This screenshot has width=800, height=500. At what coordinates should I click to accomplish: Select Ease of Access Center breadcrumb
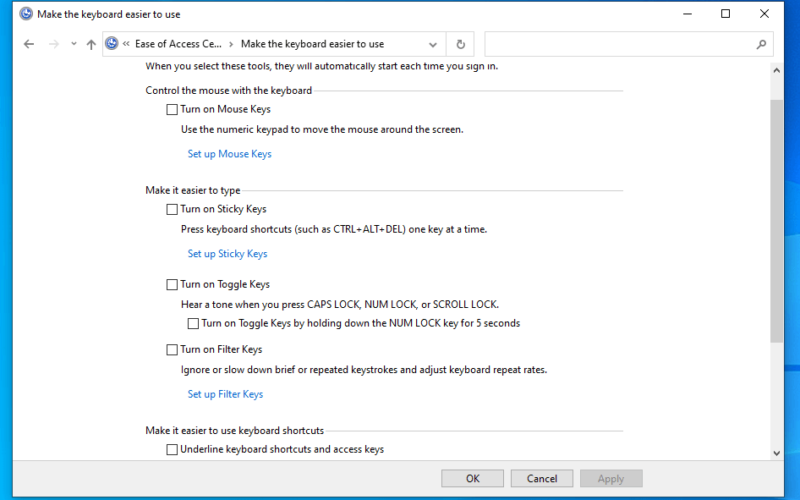click(x=178, y=44)
